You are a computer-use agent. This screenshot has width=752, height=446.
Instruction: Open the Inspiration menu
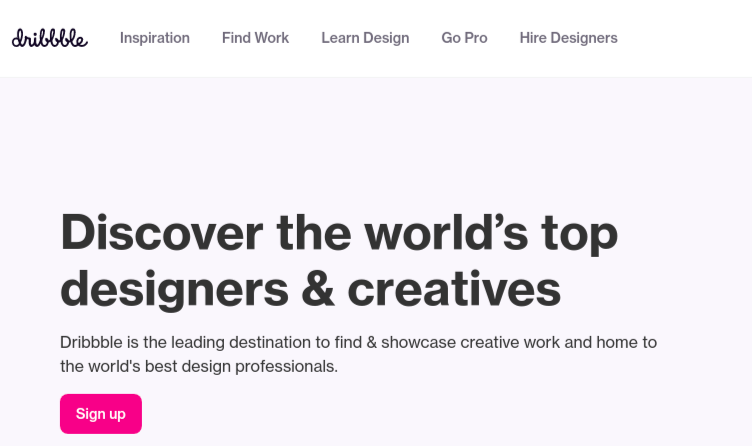click(x=155, y=38)
